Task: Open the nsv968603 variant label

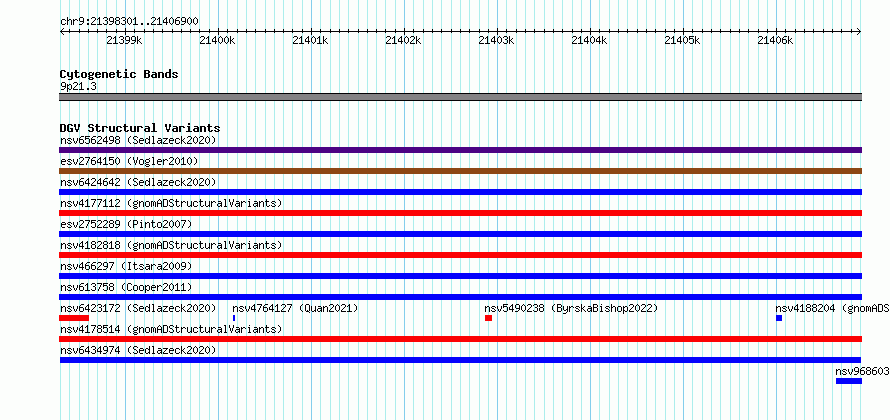Action: click(862, 371)
